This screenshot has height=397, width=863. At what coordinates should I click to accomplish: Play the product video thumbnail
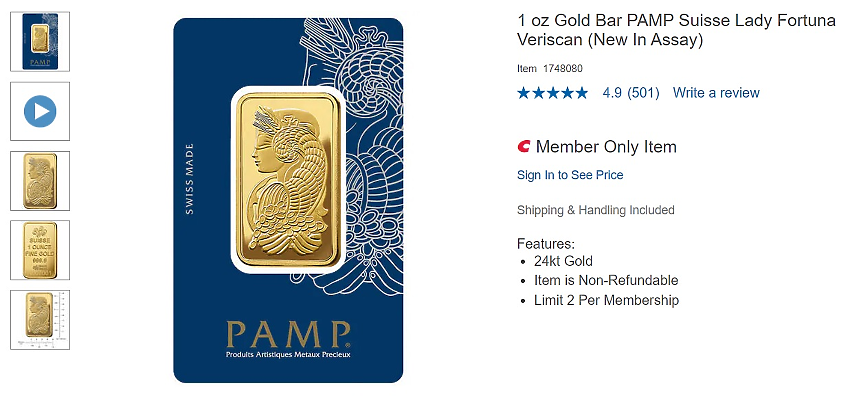tap(40, 111)
